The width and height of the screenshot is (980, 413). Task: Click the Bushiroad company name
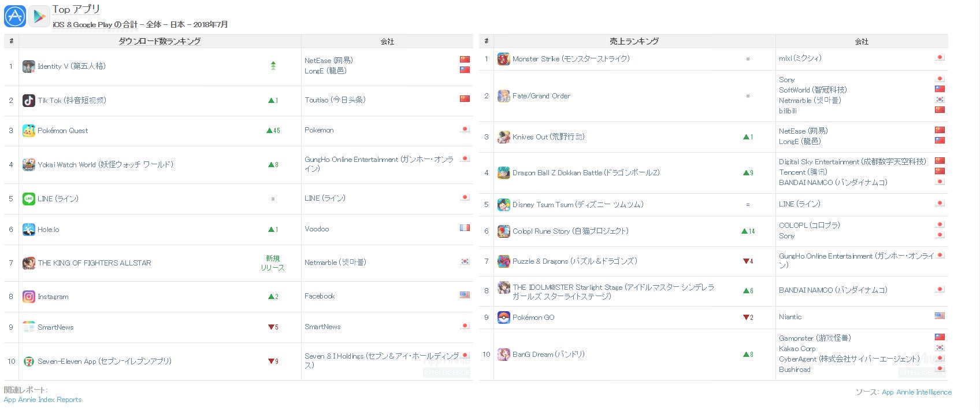(795, 370)
